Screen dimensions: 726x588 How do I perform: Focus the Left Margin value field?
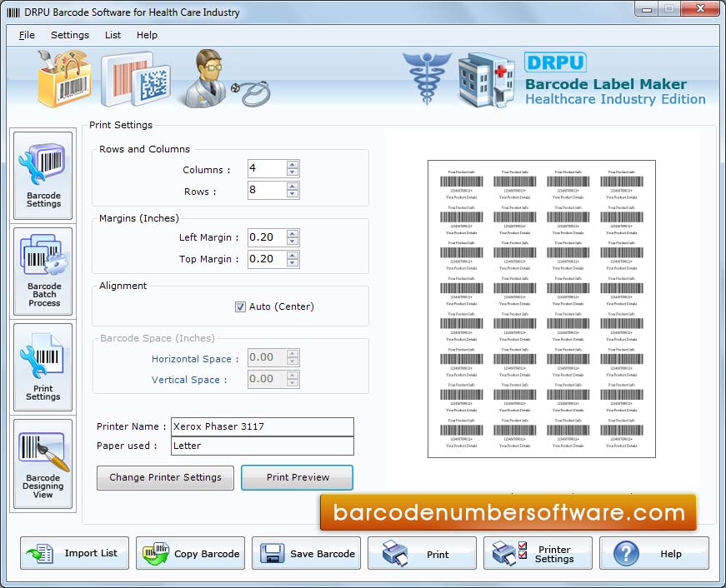[x=268, y=238]
